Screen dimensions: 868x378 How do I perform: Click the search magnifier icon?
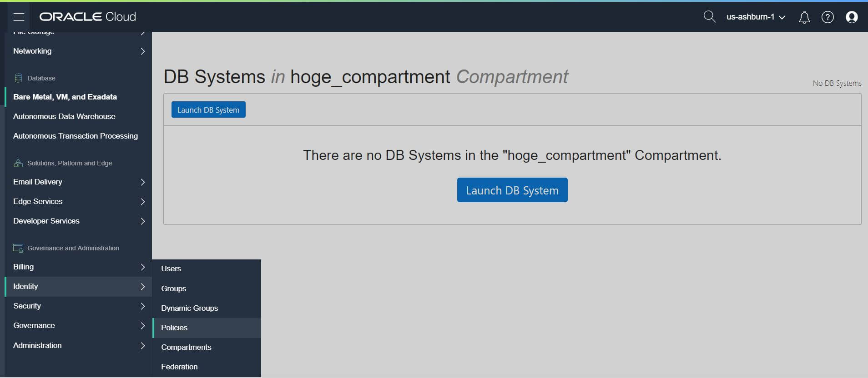tap(709, 17)
